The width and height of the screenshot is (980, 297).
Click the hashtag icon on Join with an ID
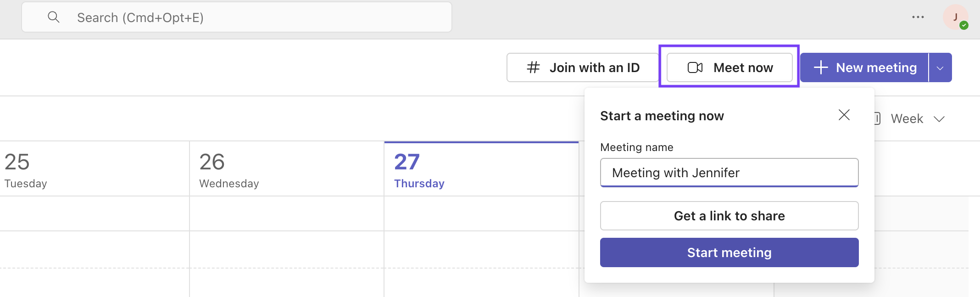533,67
